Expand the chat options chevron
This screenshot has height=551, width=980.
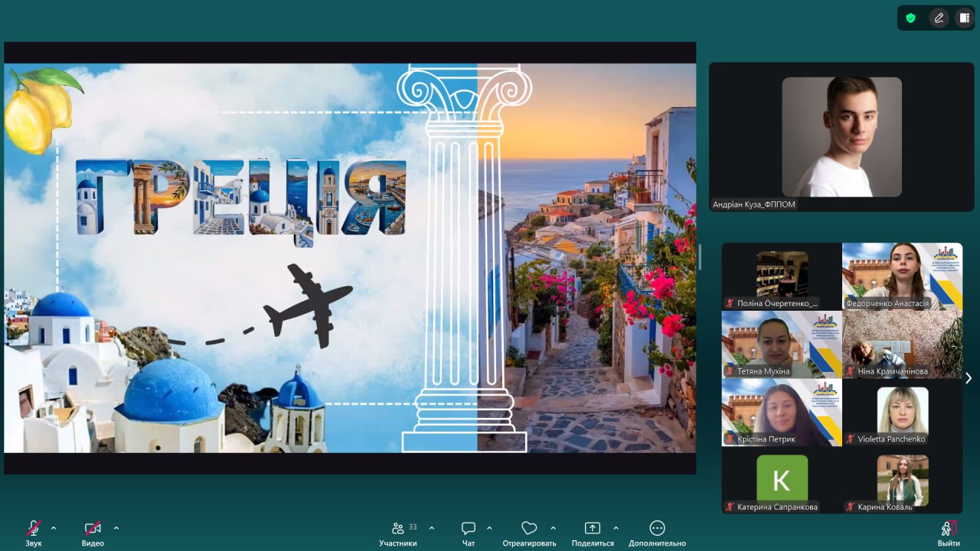489,528
